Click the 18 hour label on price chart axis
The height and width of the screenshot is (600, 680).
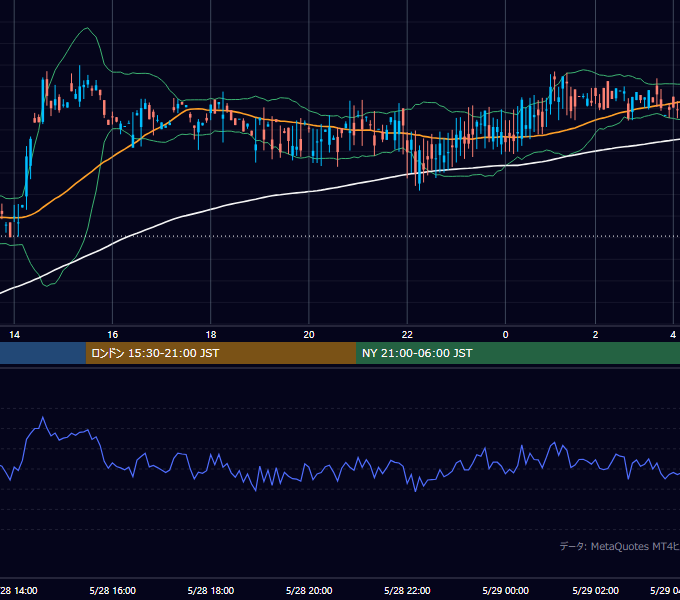[211, 335]
